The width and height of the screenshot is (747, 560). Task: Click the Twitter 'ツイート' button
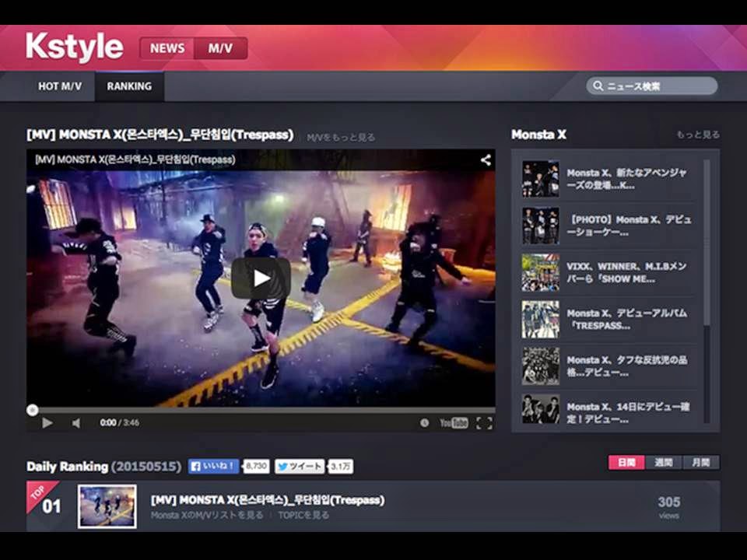300,466
